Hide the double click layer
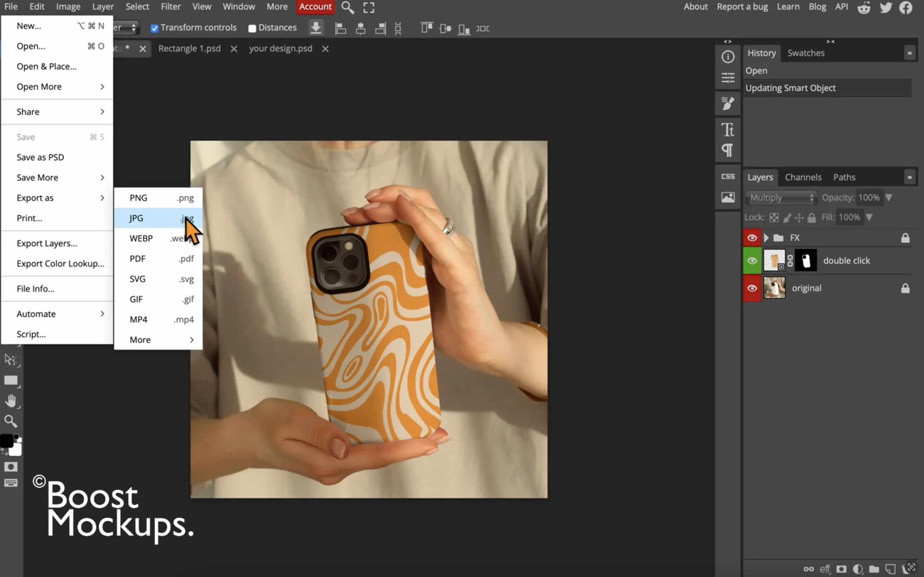The width and height of the screenshot is (924, 577). tap(752, 261)
